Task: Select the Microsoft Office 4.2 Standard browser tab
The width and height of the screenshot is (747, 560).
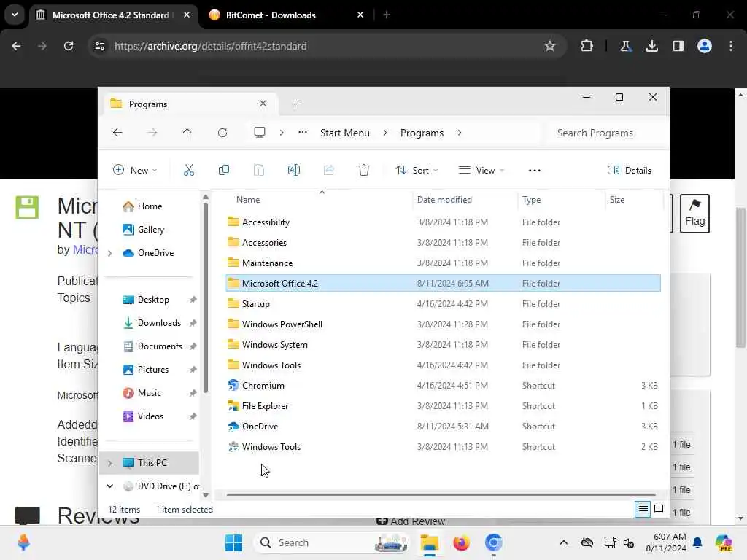Action: tap(111, 15)
